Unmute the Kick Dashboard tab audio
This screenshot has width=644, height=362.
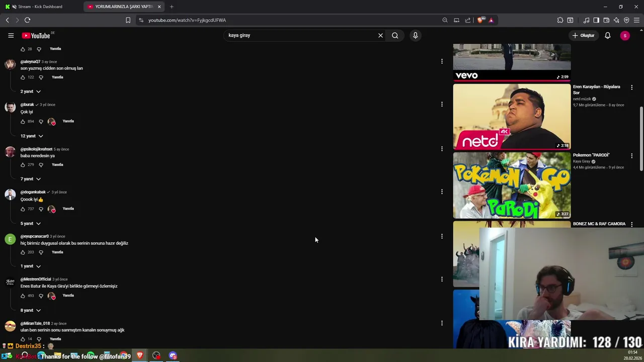coord(14,7)
